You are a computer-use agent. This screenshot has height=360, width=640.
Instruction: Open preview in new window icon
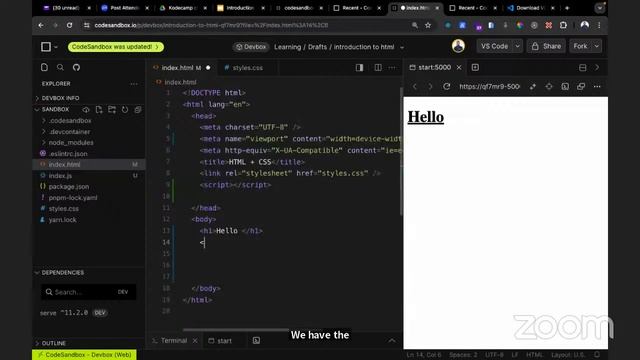[581, 87]
